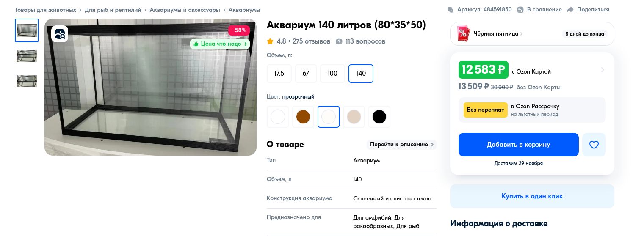Screen dimensions: 644x236
Task: Open 113 вопросов via the questions icon
Action: pyautogui.click(x=339, y=41)
